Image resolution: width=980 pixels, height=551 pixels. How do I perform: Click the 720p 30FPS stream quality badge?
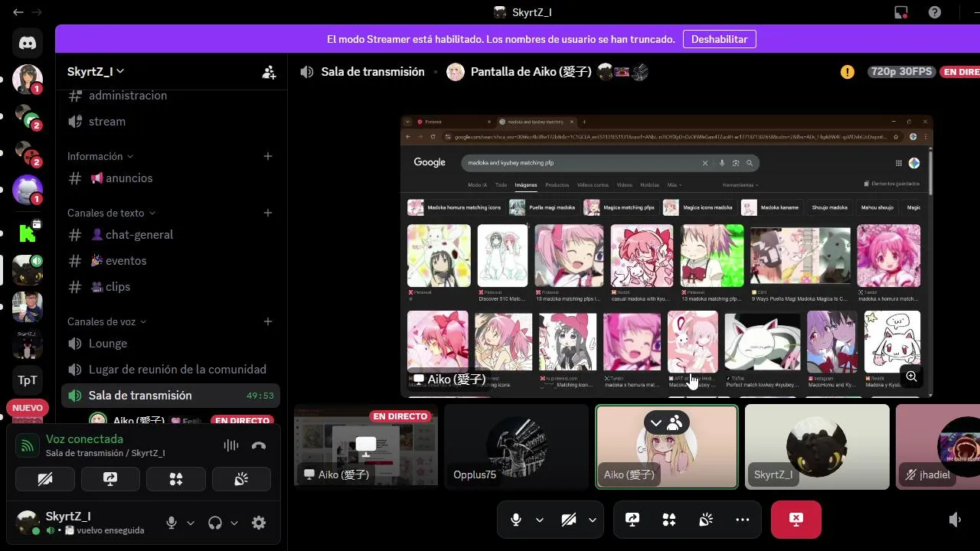click(901, 72)
